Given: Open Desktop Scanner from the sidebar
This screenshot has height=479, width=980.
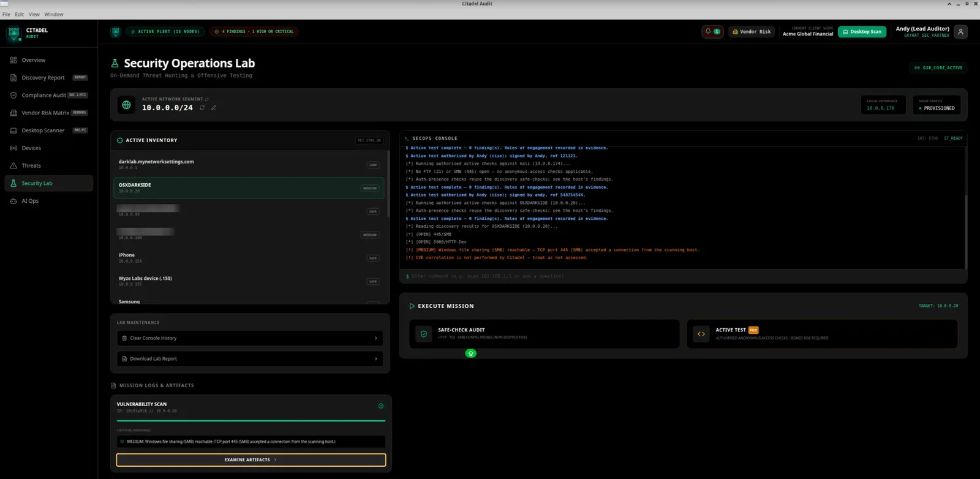Looking at the screenshot, I should 49,130.
